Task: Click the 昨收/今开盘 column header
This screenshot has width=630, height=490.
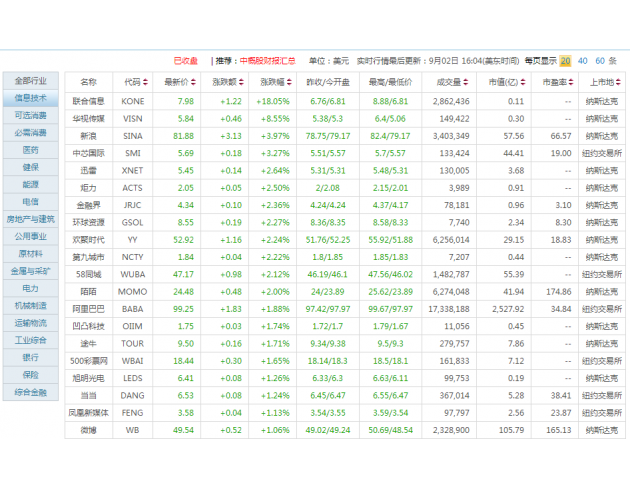Action: pos(328,82)
